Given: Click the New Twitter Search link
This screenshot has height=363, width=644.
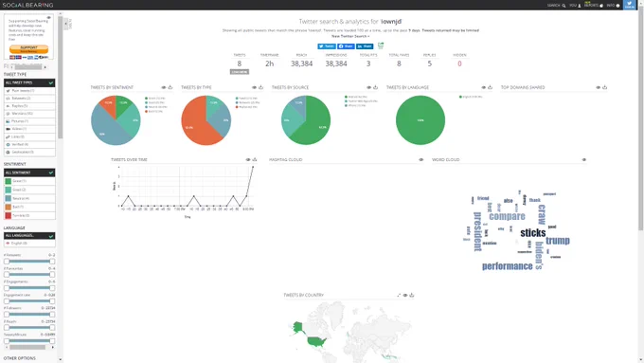Looking at the screenshot, I should pos(350,36).
